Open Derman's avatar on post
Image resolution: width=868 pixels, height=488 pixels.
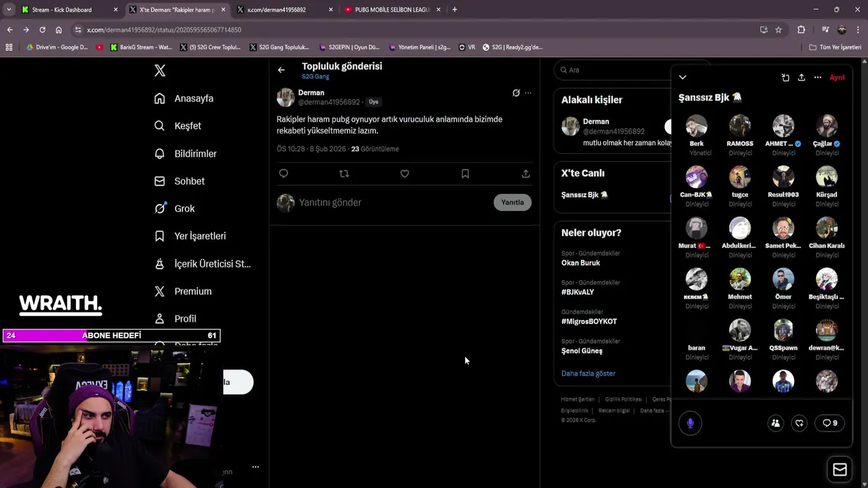click(x=285, y=97)
